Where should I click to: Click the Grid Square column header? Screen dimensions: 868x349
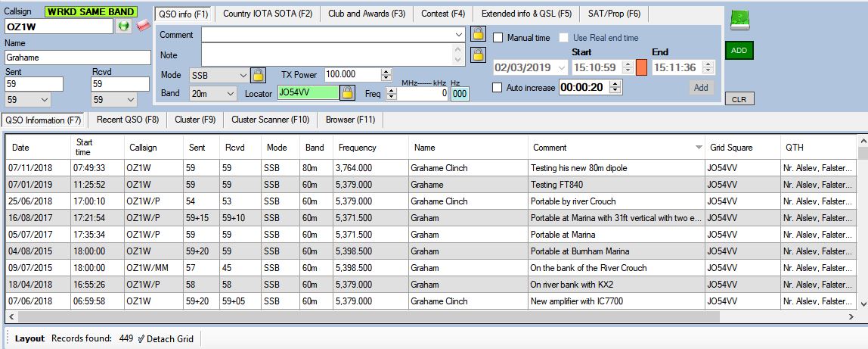[742, 148]
